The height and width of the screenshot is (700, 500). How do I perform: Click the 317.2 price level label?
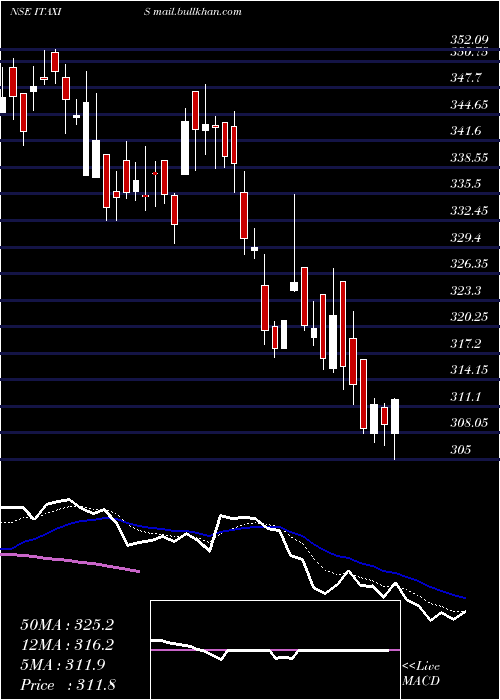[466, 343]
